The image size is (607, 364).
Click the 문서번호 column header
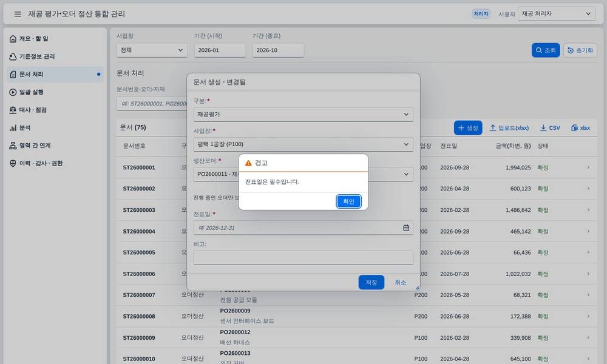click(134, 146)
